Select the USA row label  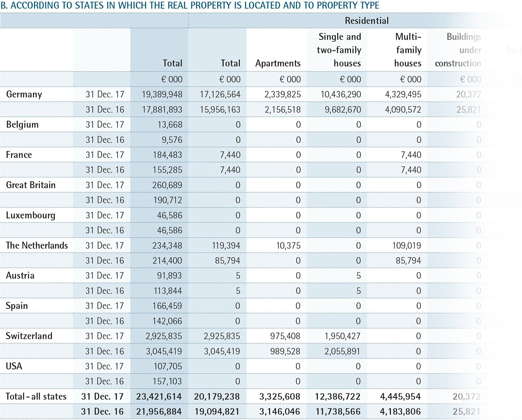pyautogui.click(x=14, y=366)
